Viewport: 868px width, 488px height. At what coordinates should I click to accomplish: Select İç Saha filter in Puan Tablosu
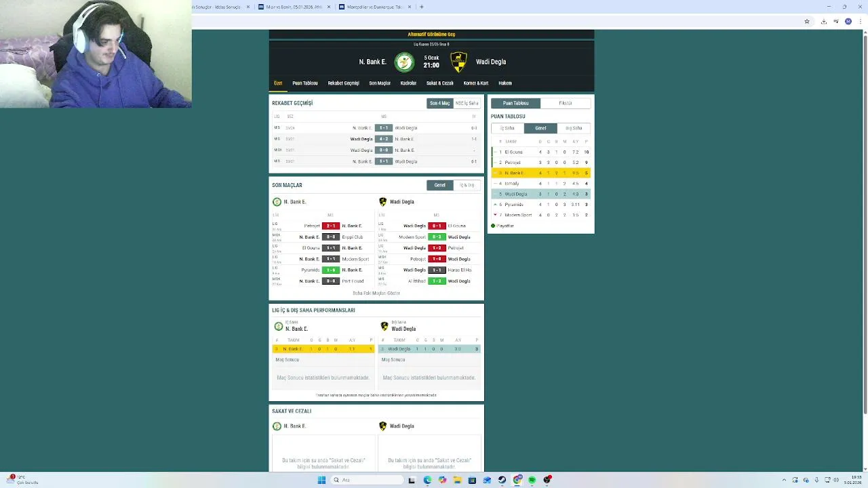(x=507, y=128)
